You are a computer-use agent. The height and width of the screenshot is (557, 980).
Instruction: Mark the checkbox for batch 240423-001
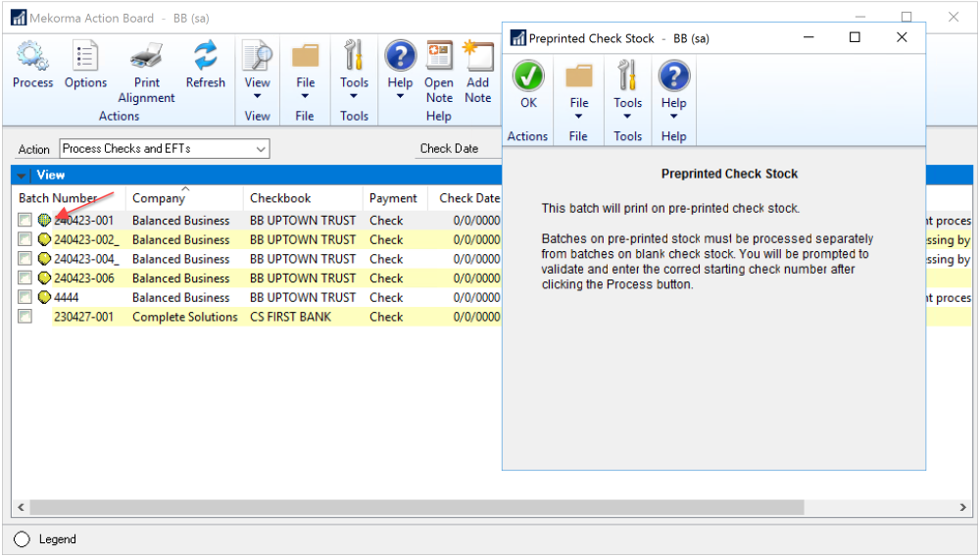[x=25, y=220]
